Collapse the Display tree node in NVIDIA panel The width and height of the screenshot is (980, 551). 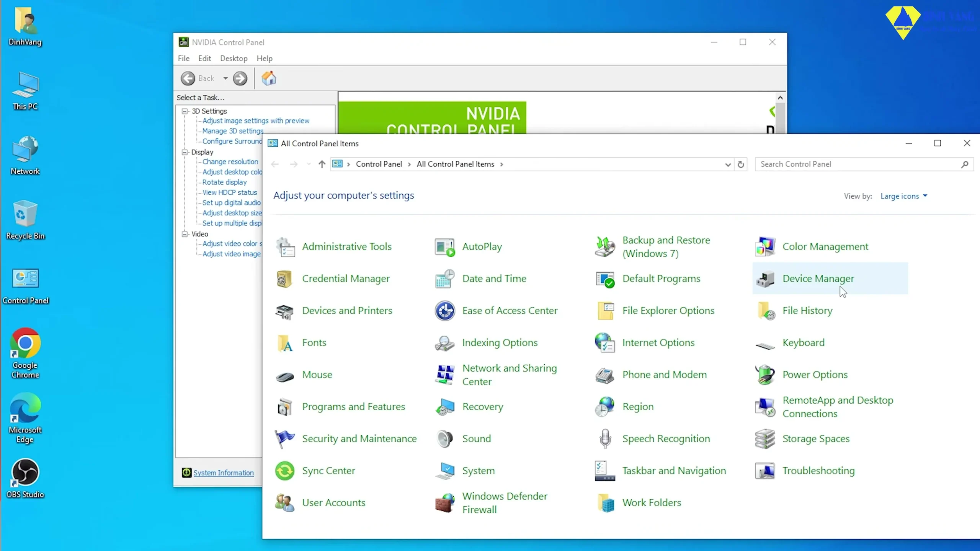185,152
